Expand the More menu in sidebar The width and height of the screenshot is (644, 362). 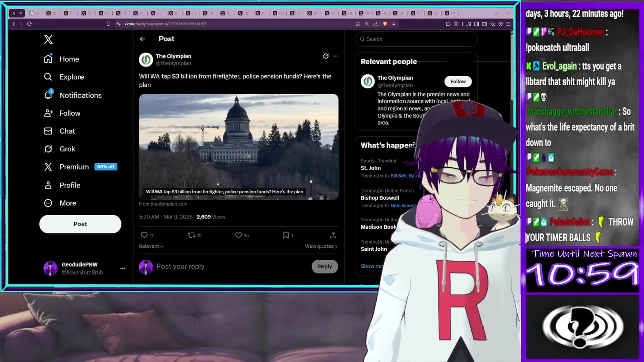tap(60, 203)
